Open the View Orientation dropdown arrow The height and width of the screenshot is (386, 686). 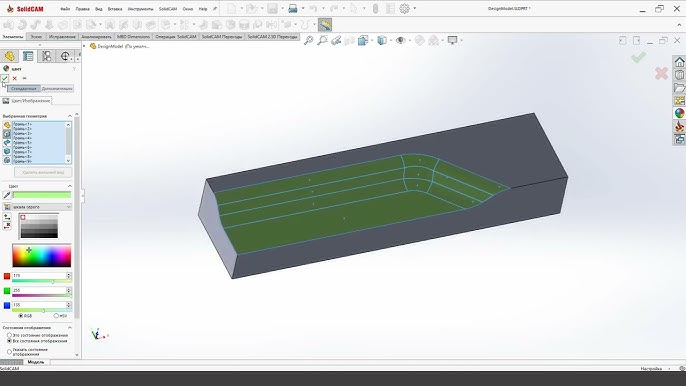(372, 41)
